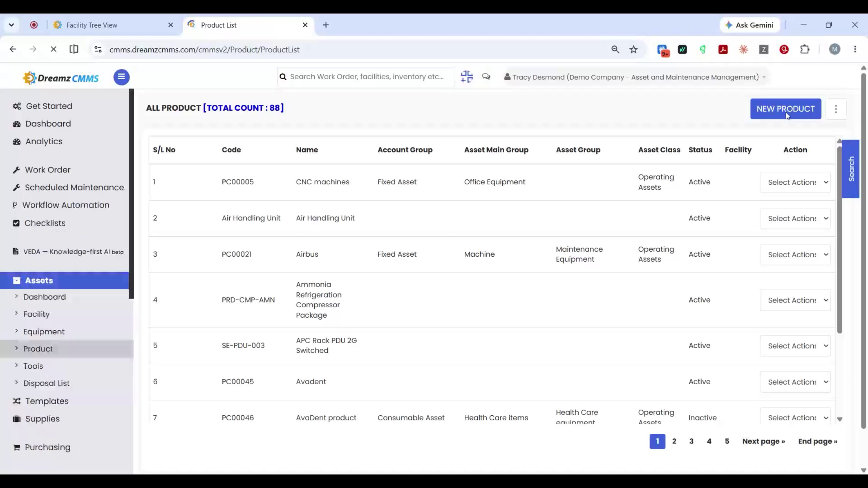Image resolution: width=868 pixels, height=488 pixels.
Task: Close the Product List tab
Action: (x=305, y=25)
